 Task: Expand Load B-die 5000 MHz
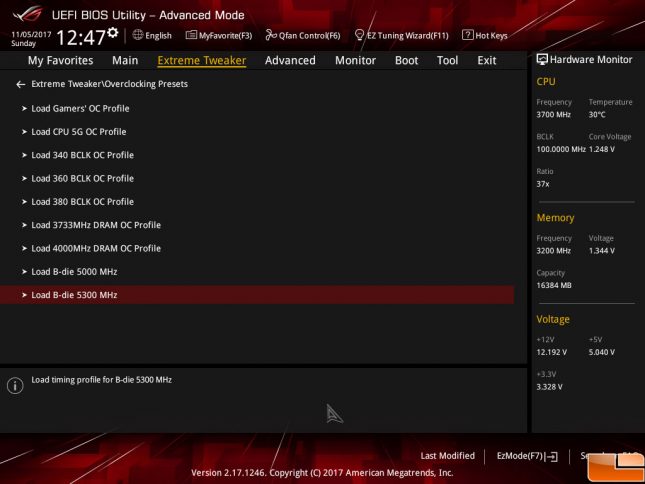pyautogui.click(x=257, y=272)
